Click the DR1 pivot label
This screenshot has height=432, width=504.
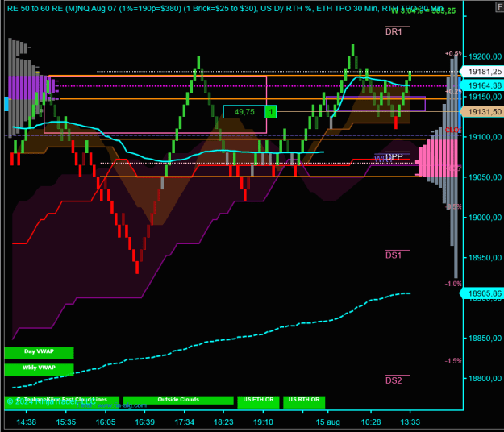tap(394, 31)
